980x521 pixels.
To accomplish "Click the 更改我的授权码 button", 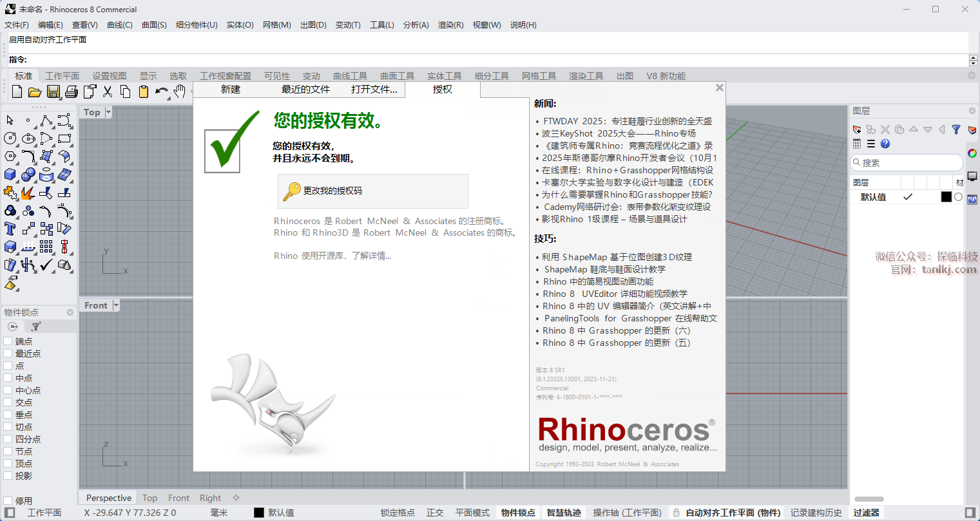I will tap(373, 191).
